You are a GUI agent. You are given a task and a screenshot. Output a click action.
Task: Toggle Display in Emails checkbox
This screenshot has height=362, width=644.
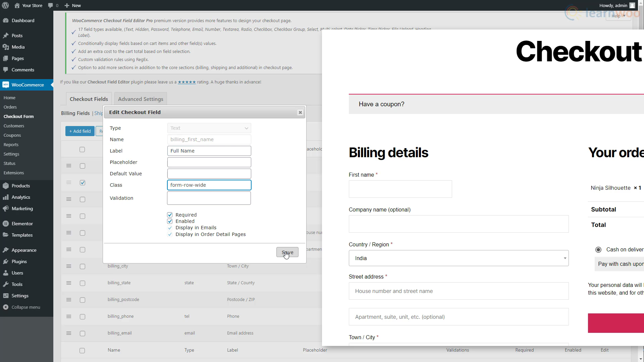tap(169, 227)
